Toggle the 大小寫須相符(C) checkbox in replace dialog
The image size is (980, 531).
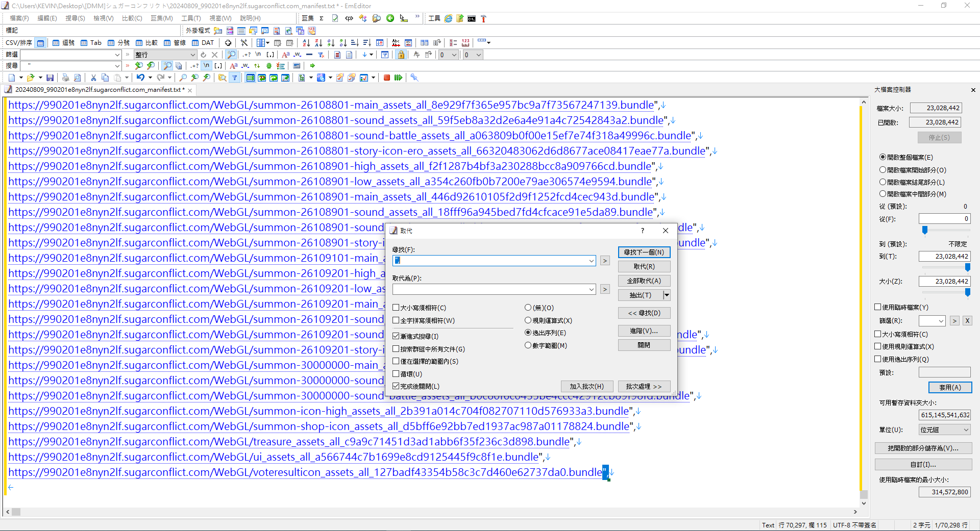(x=396, y=308)
